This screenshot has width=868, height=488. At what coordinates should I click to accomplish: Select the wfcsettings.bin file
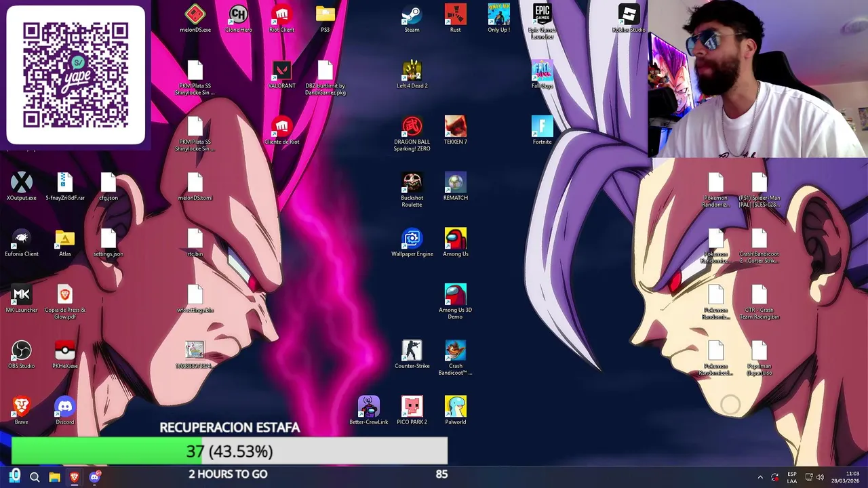coord(195,299)
